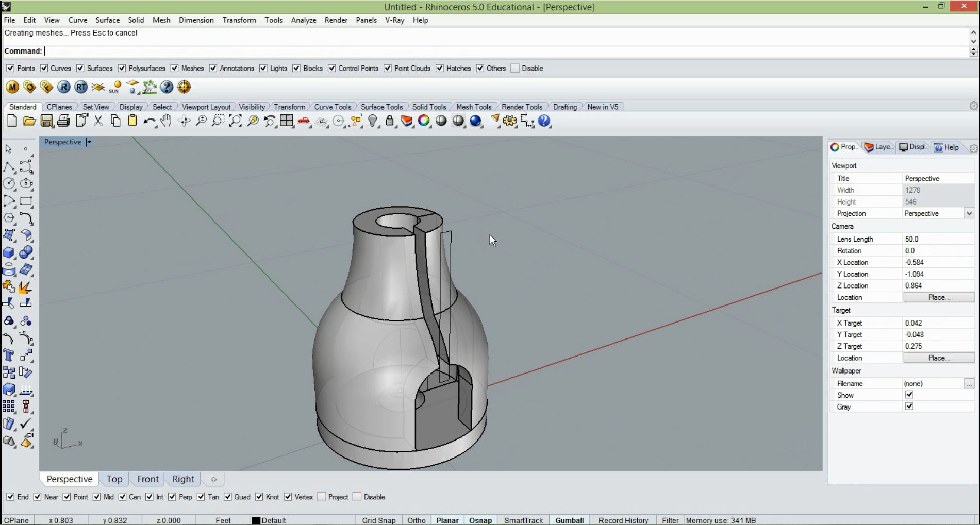Click the Default layer color swatch

[256, 520]
